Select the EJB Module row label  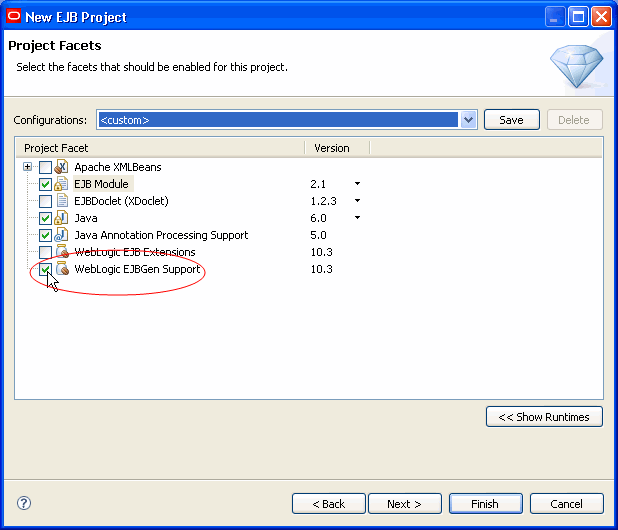[x=101, y=184]
